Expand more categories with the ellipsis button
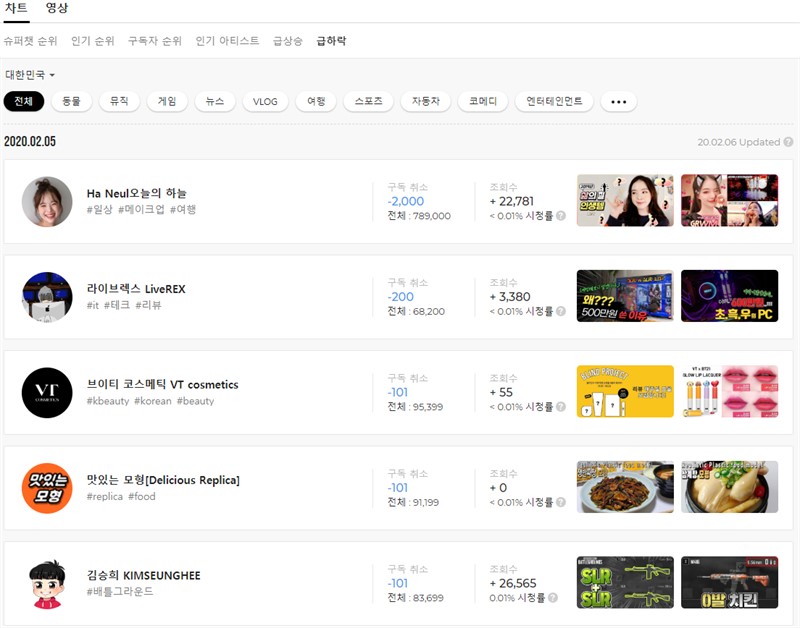This screenshot has height=628, width=800. point(618,102)
